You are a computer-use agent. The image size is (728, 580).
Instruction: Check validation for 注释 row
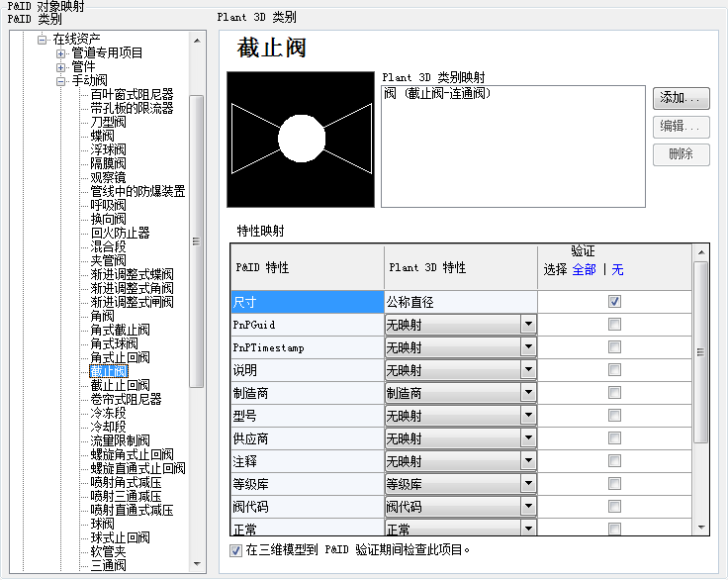click(x=614, y=460)
